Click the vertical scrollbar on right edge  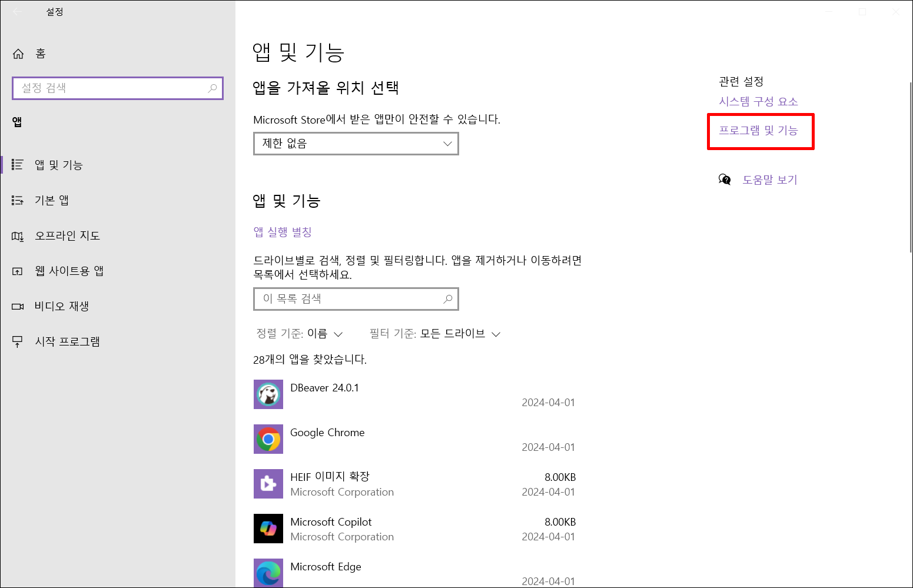click(x=911, y=168)
